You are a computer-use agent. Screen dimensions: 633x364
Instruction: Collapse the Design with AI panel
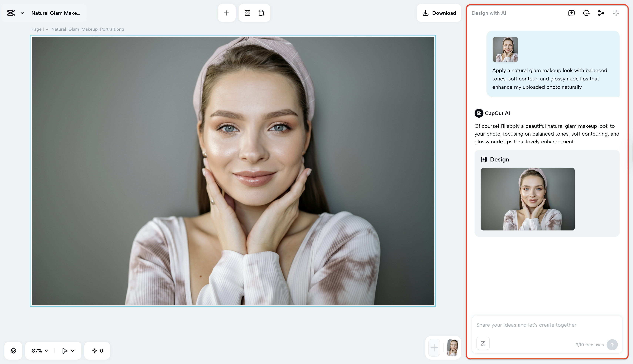click(x=615, y=13)
